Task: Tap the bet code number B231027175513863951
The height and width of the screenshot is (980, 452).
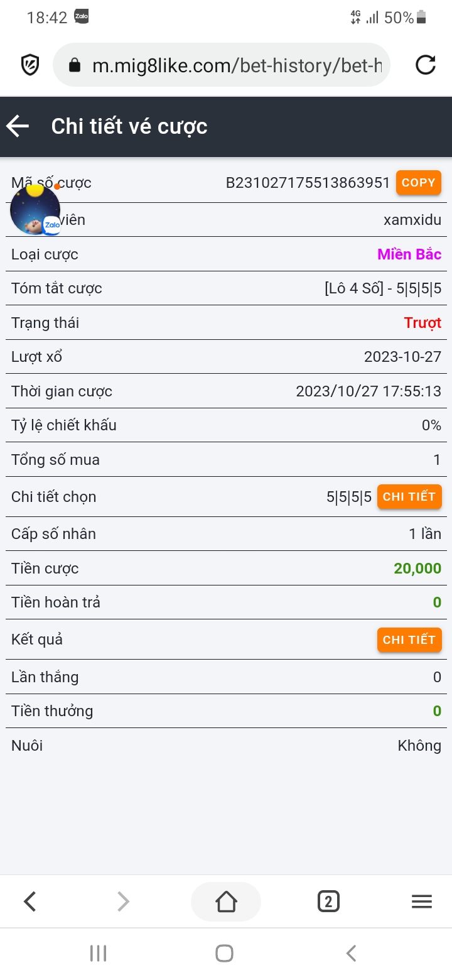Action: (x=308, y=183)
